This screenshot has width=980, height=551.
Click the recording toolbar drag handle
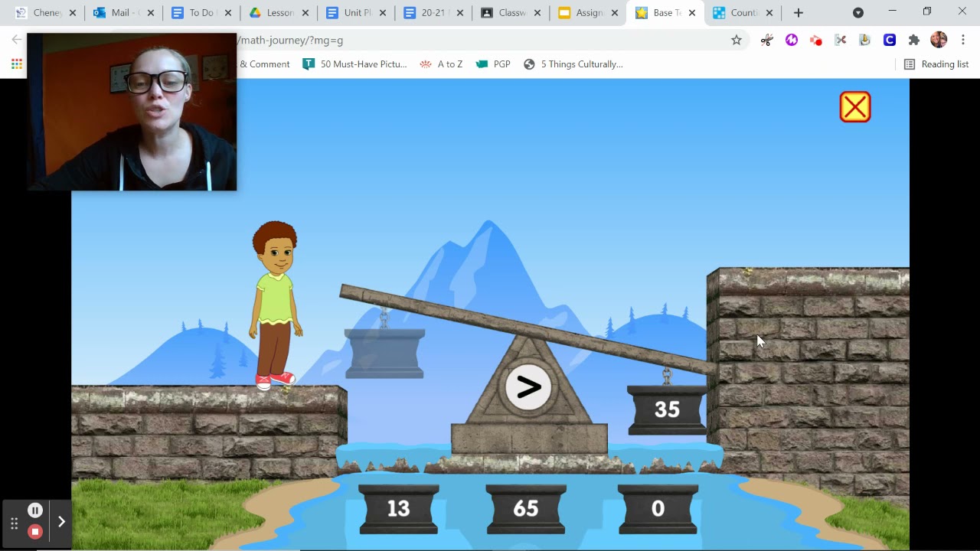[x=14, y=523]
